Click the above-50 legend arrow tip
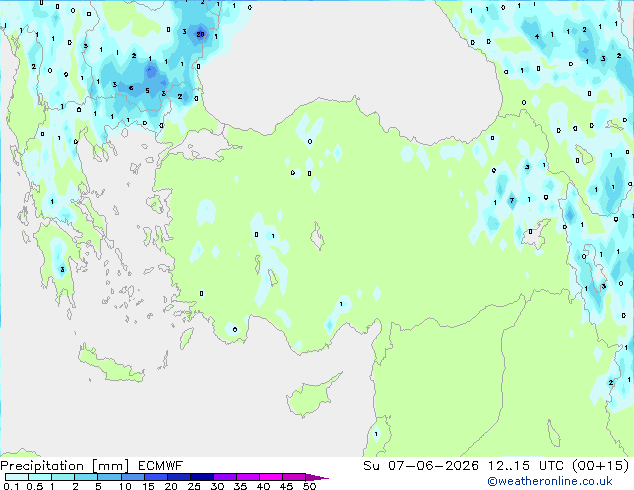This screenshot has height=490, width=634. [317, 477]
